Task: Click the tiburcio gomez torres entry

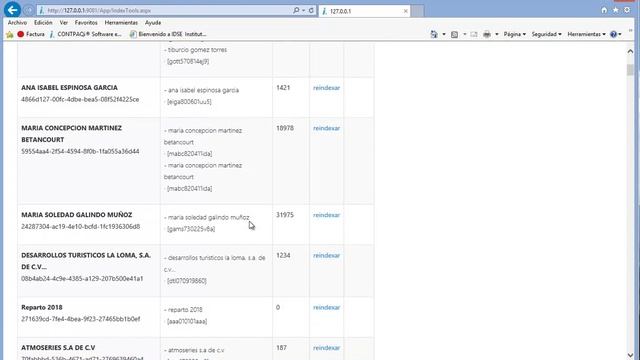Action: [x=196, y=50]
